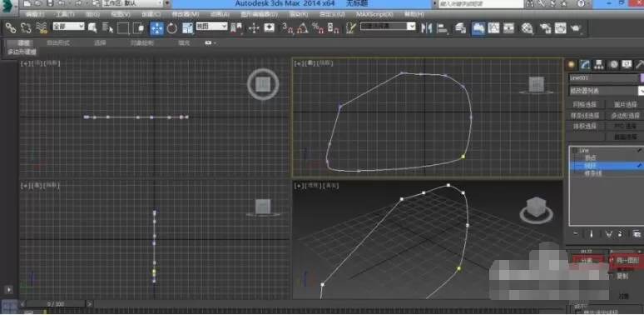The width and height of the screenshot is (644, 315).
Task: Select the 线段 sub-object level in stack
Action: [x=606, y=166]
